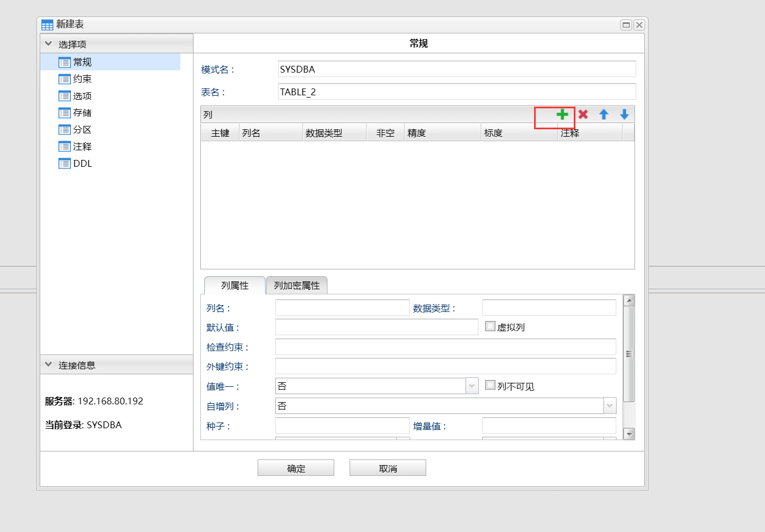The height and width of the screenshot is (532, 765).
Task: Move column up with blue arrow icon
Action: [603, 115]
